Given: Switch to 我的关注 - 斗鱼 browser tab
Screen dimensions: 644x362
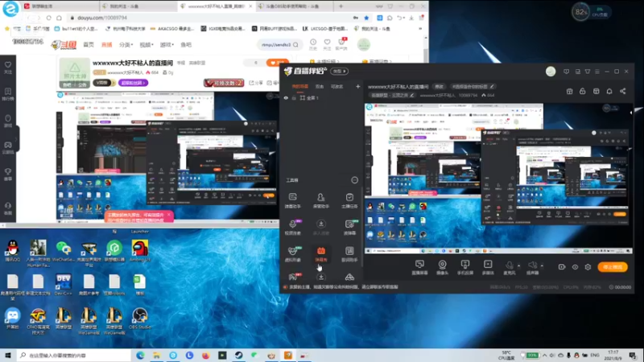Looking at the screenshot, I should click(138, 6).
